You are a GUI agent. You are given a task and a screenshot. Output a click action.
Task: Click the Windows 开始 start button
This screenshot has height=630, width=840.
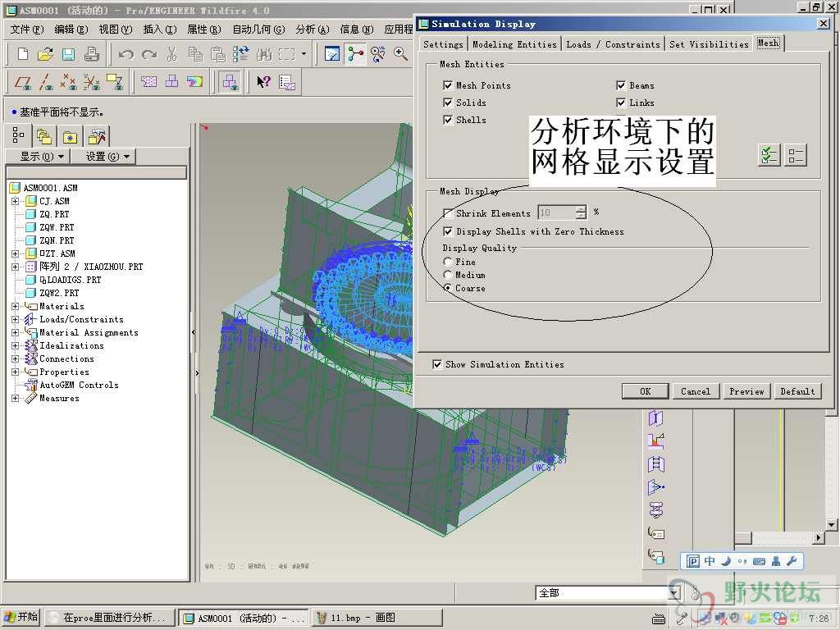click(x=21, y=617)
